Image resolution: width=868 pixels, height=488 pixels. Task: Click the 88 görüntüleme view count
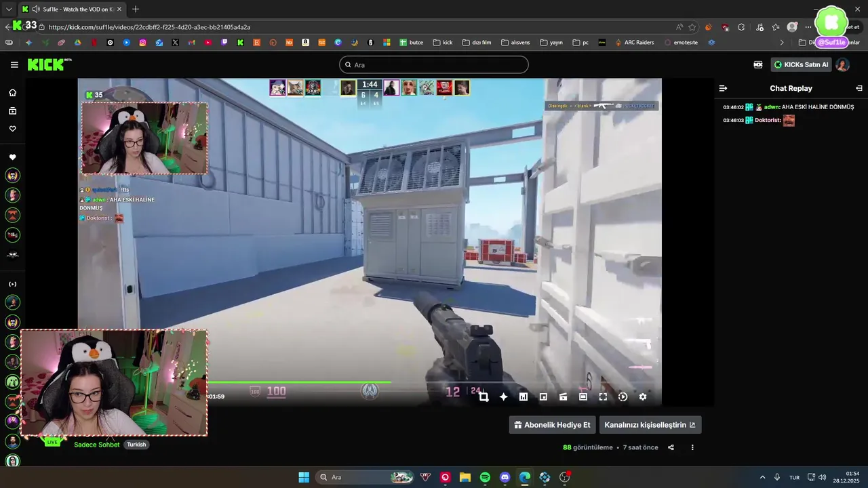(x=587, y=447)
